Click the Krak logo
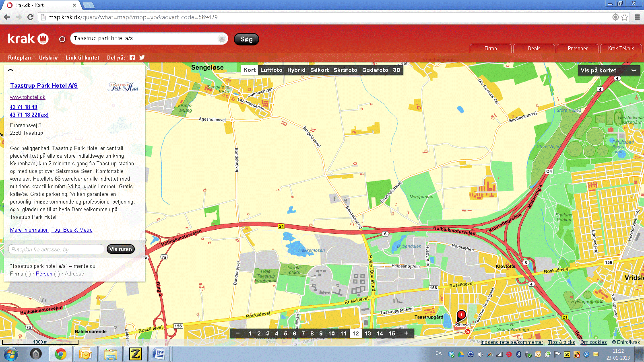Image resolution: width=644 pixels, height=362 pixels. 28,39
